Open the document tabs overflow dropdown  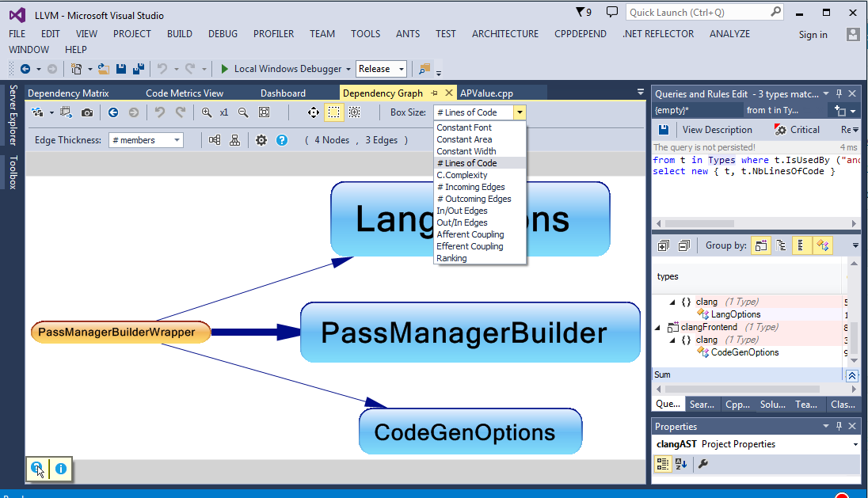point(641,92)
